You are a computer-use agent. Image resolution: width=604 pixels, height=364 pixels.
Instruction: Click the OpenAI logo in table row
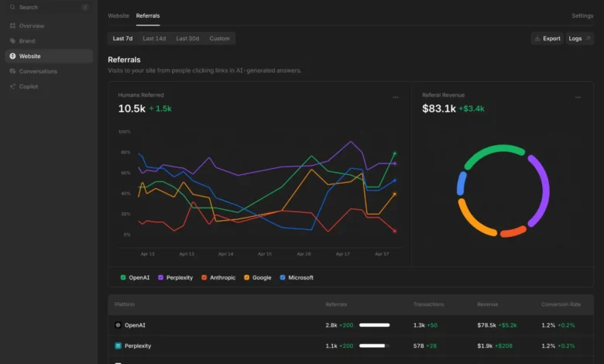pos(118,325)
